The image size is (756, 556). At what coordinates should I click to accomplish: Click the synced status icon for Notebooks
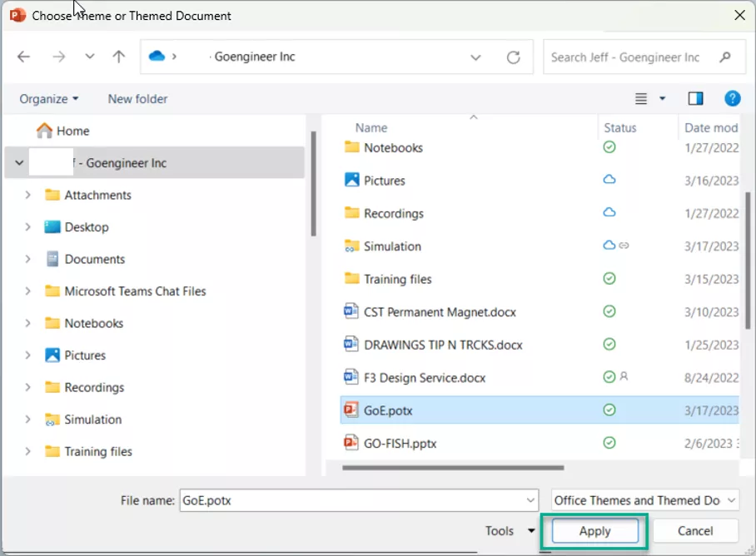tap(609, 147)
